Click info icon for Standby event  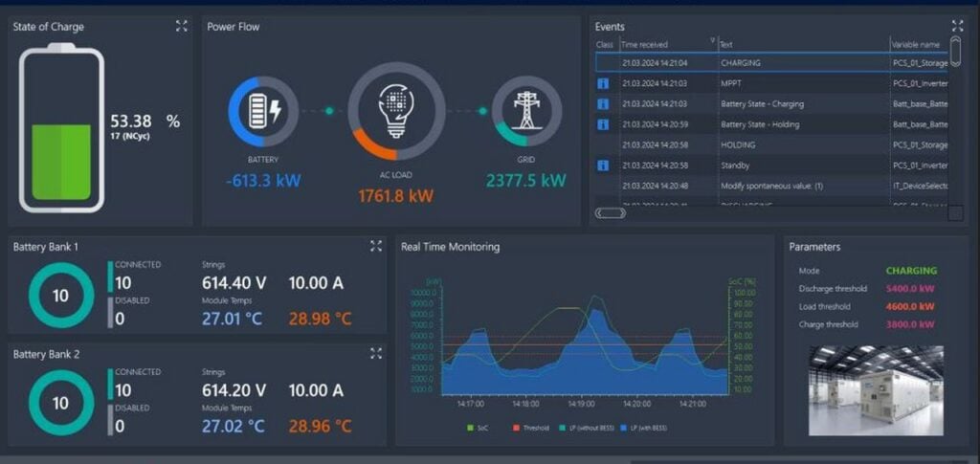point(603,166)
